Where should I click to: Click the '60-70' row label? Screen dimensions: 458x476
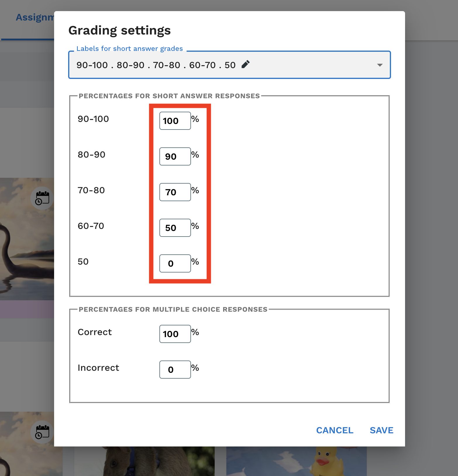coord(91,226)
